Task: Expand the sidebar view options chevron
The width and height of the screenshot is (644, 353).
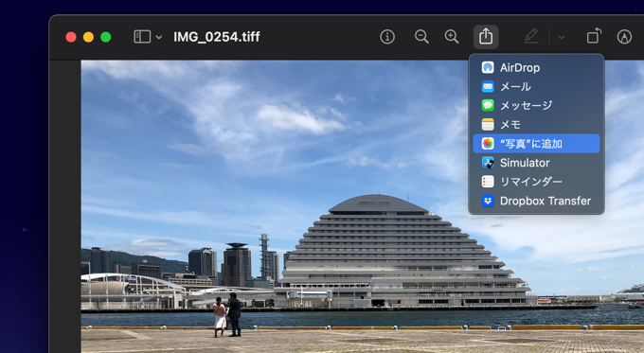Action: click(159, 37)
